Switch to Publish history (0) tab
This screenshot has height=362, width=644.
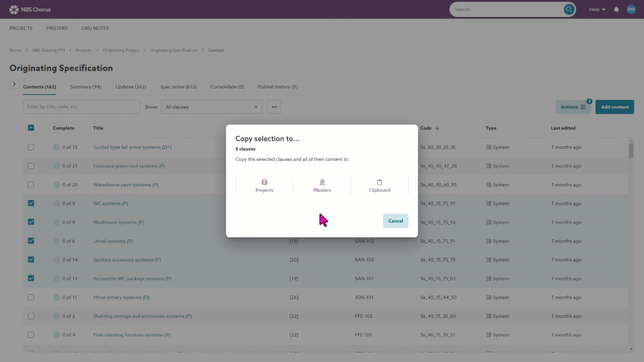click(x=278, y=87)
